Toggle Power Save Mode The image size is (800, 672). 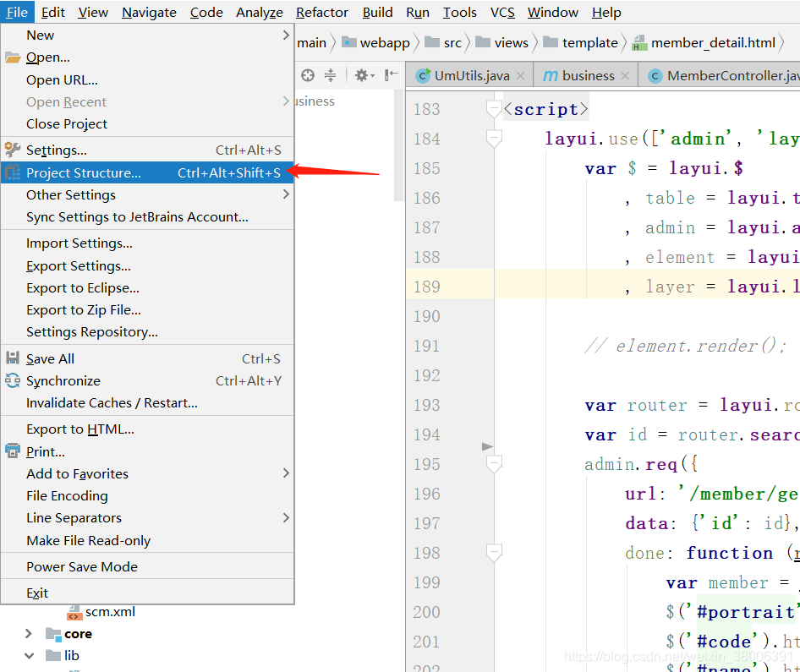click(x=147, y=566)
